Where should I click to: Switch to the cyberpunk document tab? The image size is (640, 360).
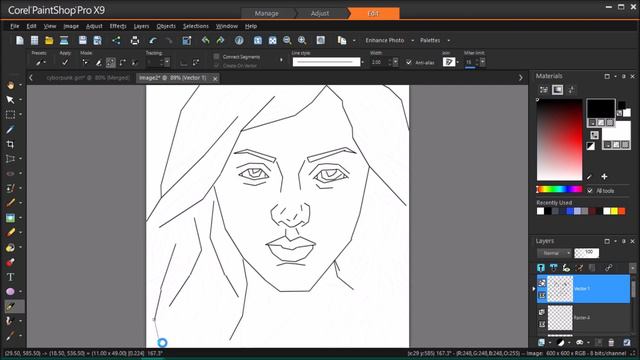click(87, 78)
